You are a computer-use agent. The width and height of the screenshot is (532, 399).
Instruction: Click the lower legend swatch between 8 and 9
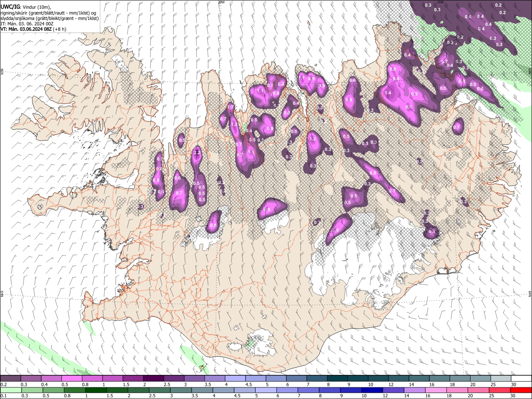coord(329,390)
